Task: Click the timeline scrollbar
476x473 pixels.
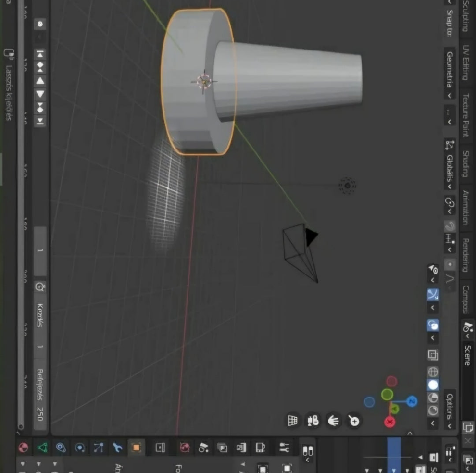Action: click(21, 216)
